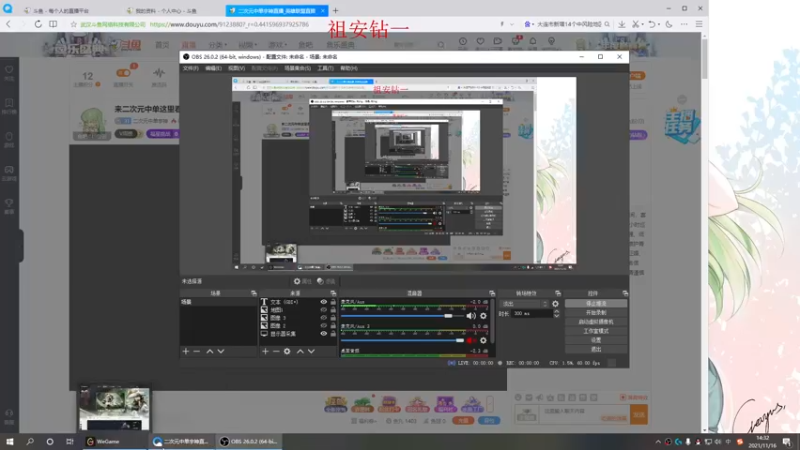Click Start Virtual Camera button
This screenshot has height=450, width=800.
596,322
